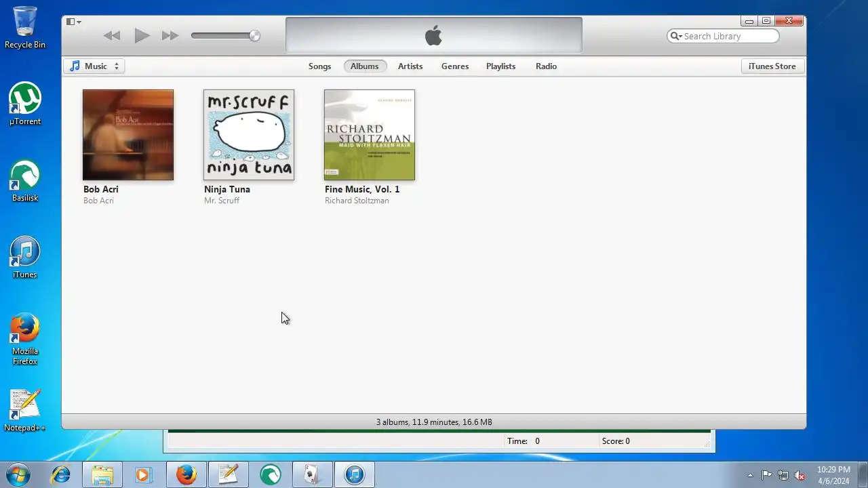Screen dimensions: 868x488
Task: Open Firefox from the taskbar
Action: coord(186,474)
